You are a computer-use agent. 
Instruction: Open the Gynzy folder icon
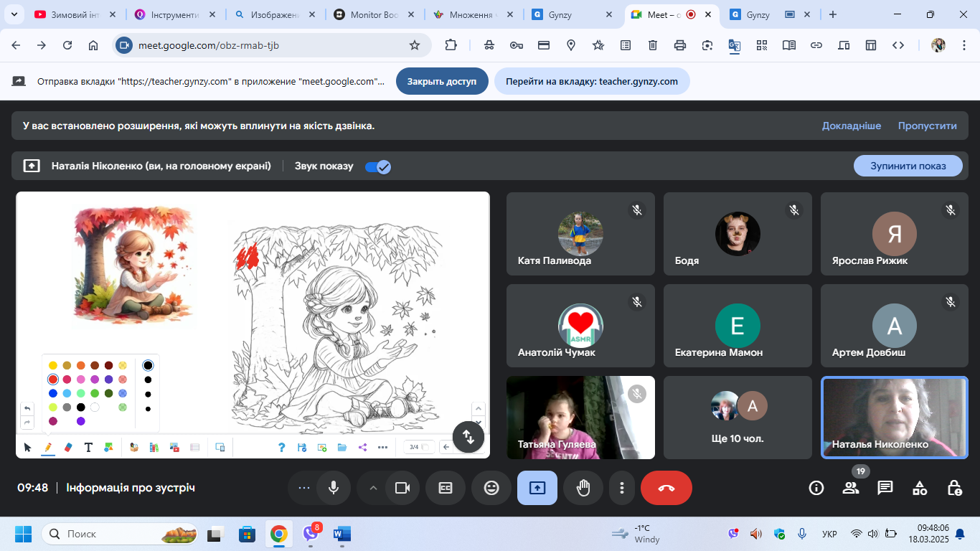[x=342, y=447]
